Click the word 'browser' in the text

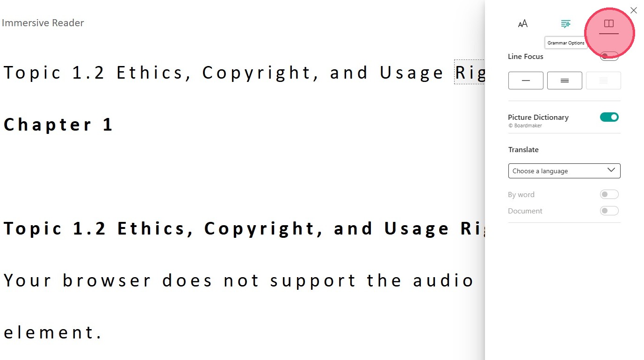point(107,280)
